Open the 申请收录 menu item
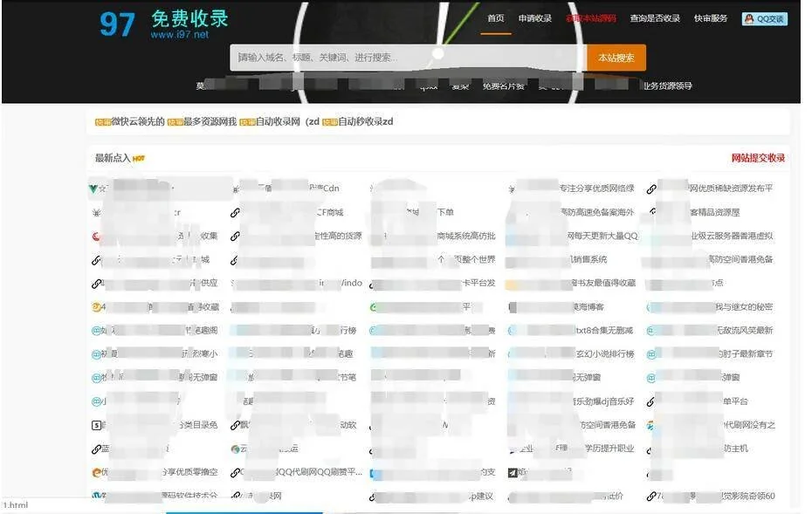Image resolution: width=812 pixels, height=514 pixels. click(x=534, y=18)
